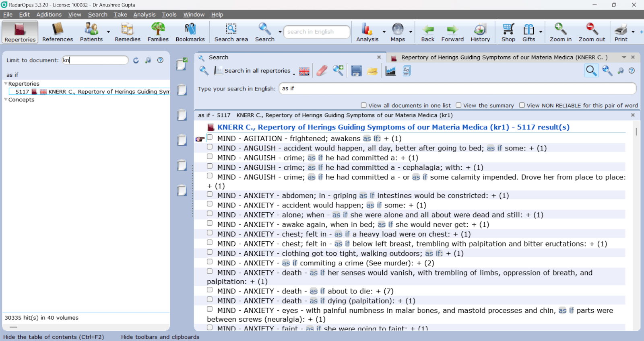Open a saved search via folder icon
The image size is (644, 341).
(x=372, y=71)
